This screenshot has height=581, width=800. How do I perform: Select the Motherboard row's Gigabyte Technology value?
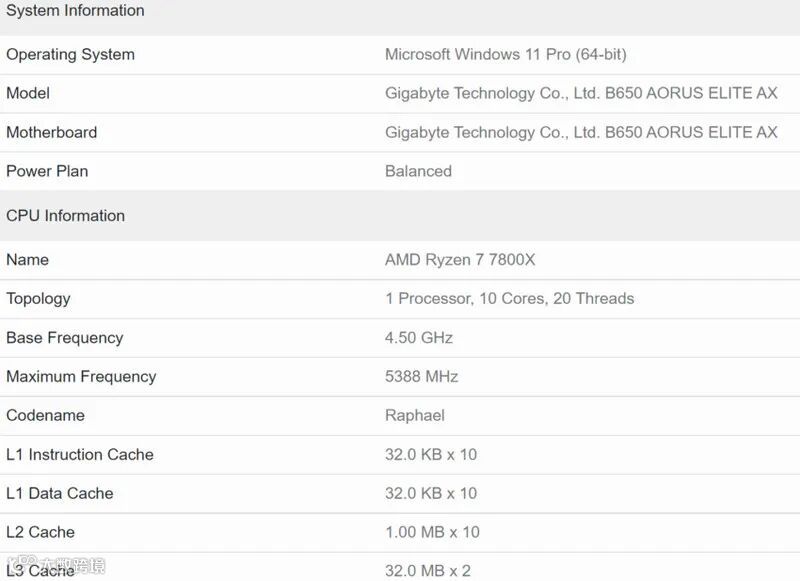581,133
